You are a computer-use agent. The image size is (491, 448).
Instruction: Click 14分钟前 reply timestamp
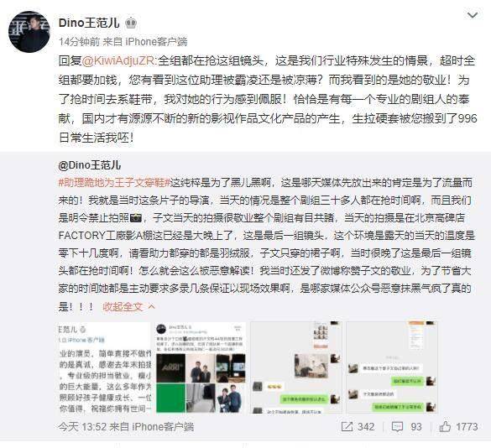[x=79, y=42]
